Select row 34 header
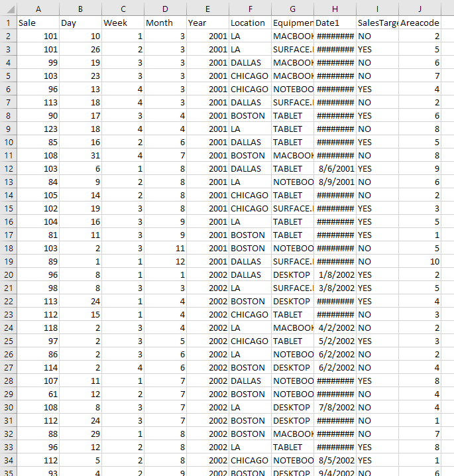454x476 pixels. 8,460
